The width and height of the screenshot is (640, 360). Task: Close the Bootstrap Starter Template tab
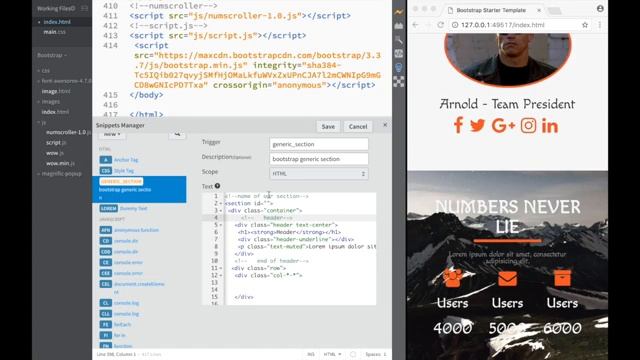pos(539,10)
